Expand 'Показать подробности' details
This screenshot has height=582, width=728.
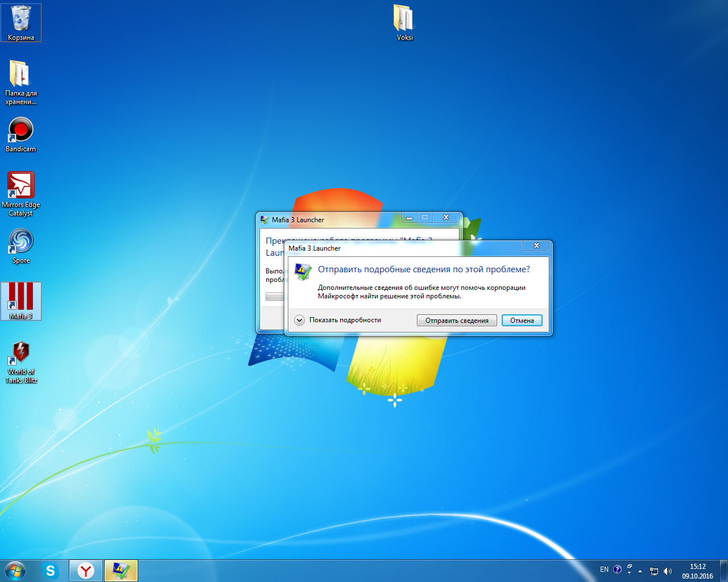(338, 320)
